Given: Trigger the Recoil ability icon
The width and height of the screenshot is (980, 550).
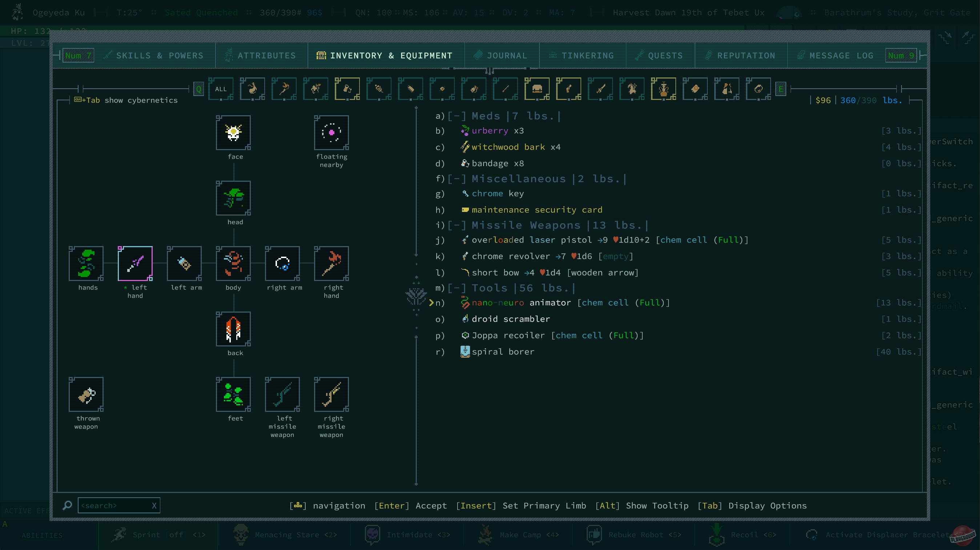Looking at the screenshot, I should [x=717, y=534].
